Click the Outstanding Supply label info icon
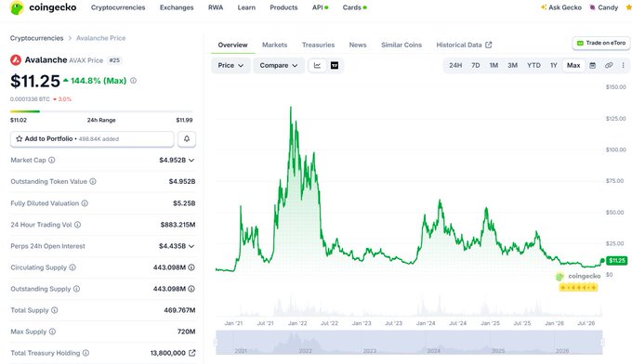Image resolution: width=632 pixels, height=364 pixels. pyautogui.click(x=76, y=289)
